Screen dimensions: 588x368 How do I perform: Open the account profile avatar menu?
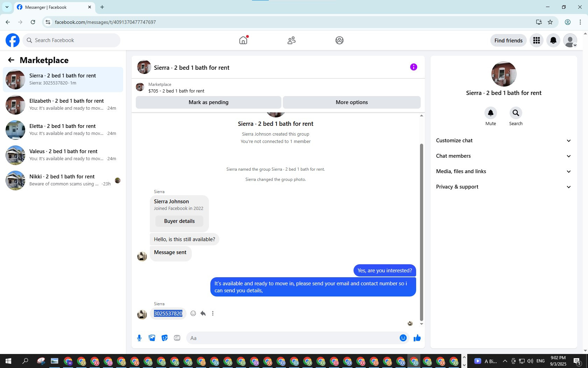[570, 40]
